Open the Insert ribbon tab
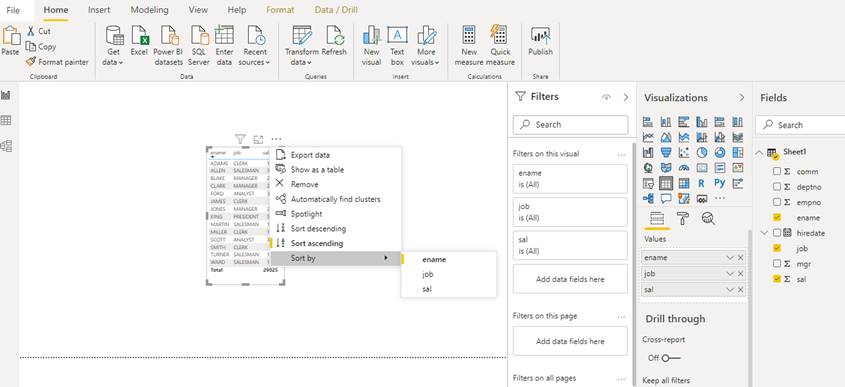 (x=99, y=10)
